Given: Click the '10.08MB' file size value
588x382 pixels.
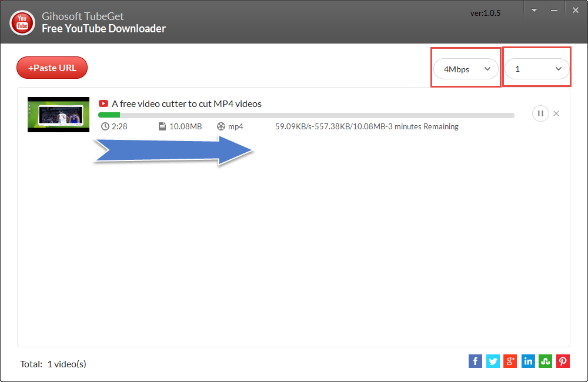Looking at the screenshot, I should 186,127.
